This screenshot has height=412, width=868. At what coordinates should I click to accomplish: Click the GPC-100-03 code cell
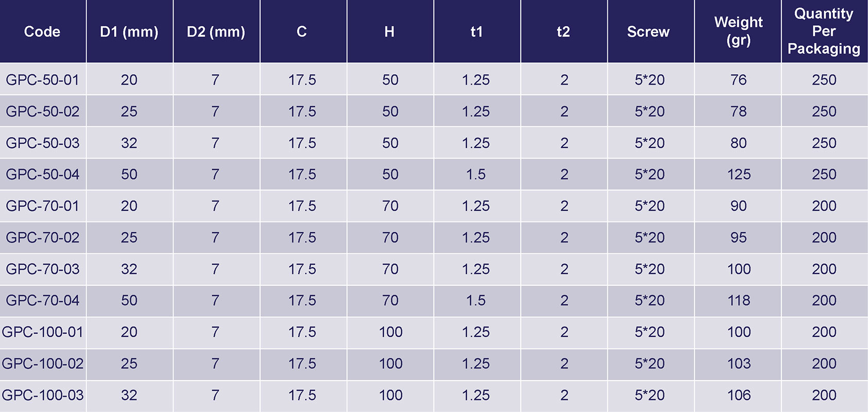click(42, 395)
